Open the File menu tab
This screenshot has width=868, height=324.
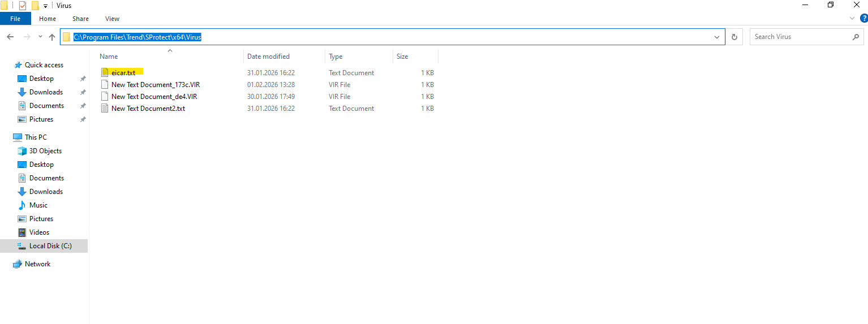tap(15, 19)
